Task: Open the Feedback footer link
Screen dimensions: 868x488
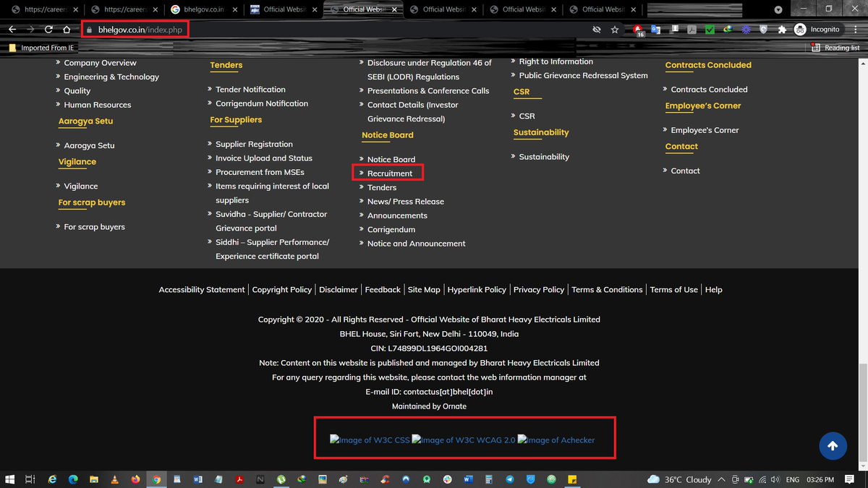Action: (x=383, y=290)
